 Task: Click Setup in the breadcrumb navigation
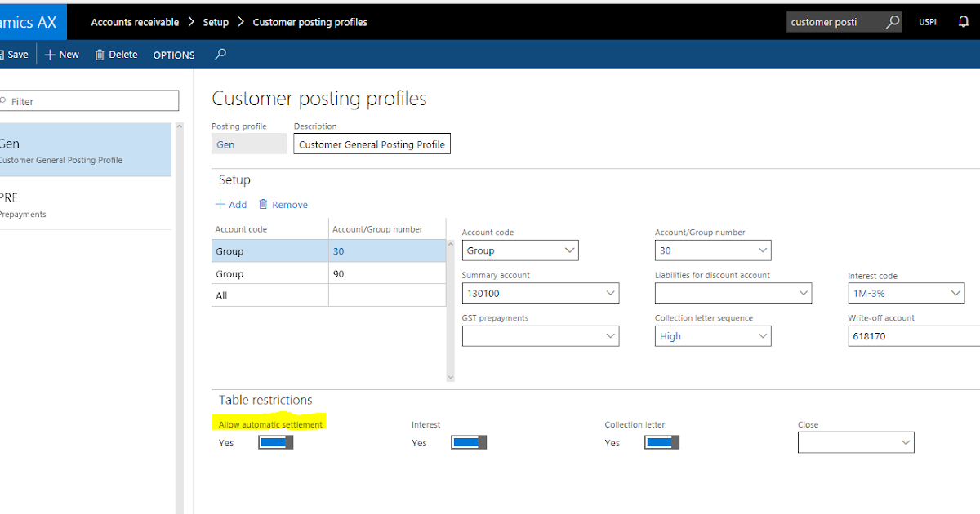point(216,22)
